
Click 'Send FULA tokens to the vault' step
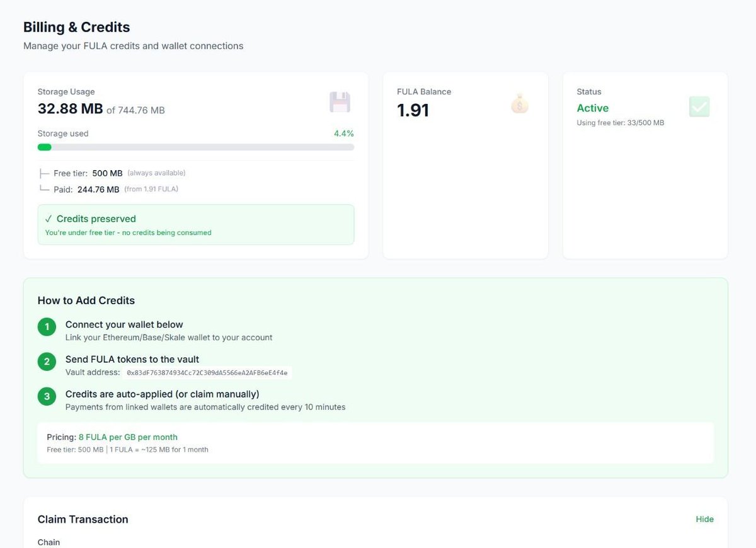tap(132, 359)
